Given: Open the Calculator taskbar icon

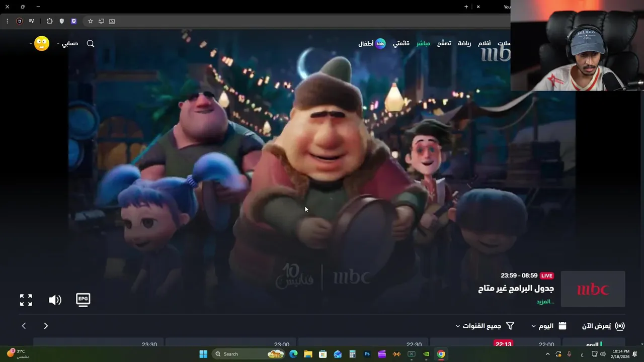Looking at the screenshot, I should tap(352, 354).
